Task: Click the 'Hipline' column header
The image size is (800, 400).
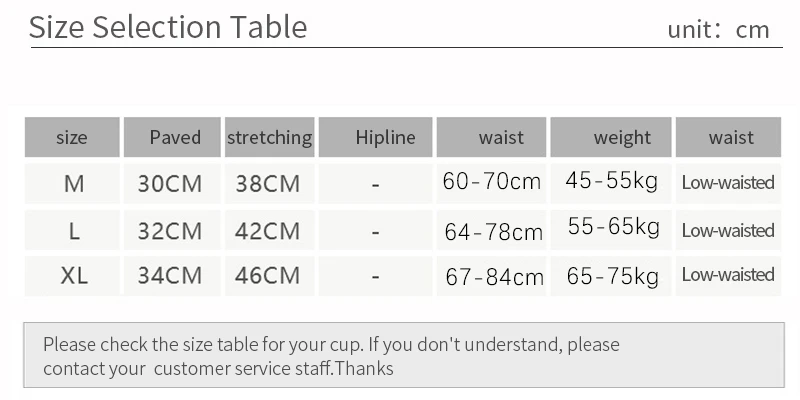Action: (385, 138)
